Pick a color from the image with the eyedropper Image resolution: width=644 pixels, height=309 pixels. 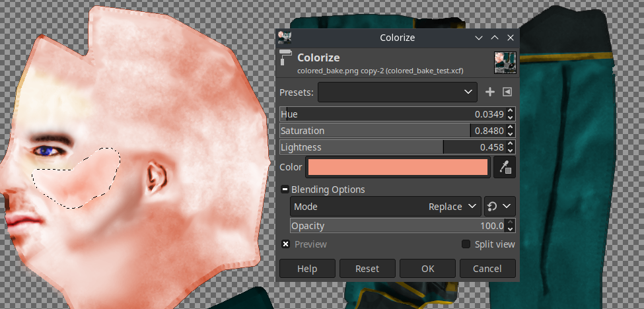(x=505, y=167)
